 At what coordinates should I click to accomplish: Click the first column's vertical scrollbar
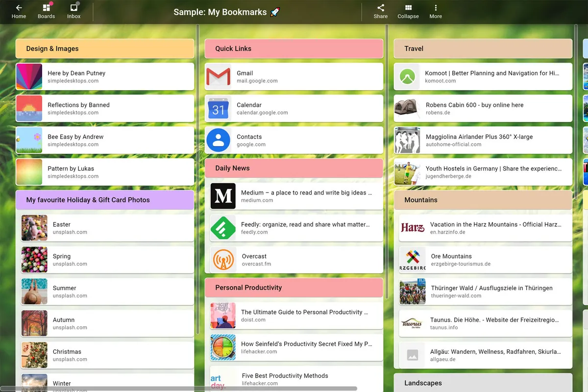click(197, 179)
